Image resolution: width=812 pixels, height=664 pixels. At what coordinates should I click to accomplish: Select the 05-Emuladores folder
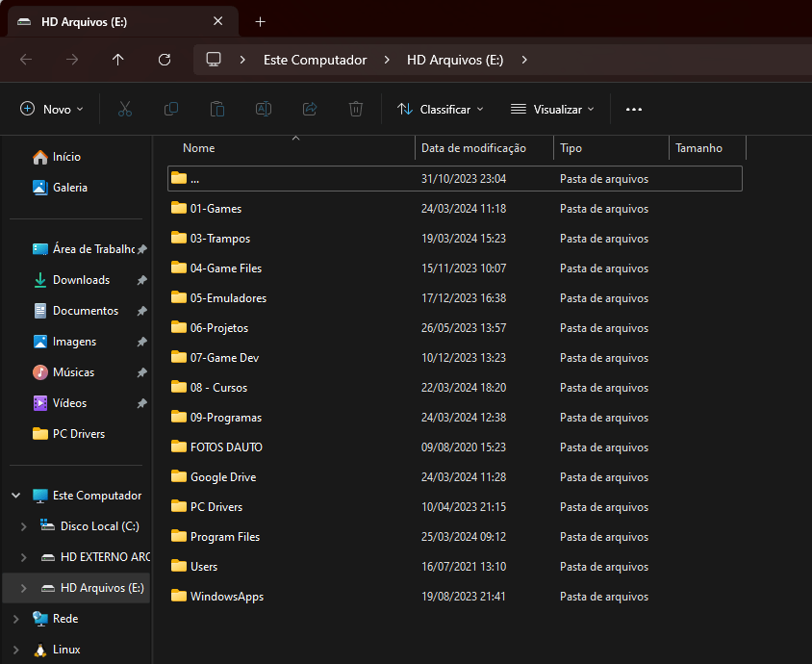pyautogui.click(x=455, y=298)
